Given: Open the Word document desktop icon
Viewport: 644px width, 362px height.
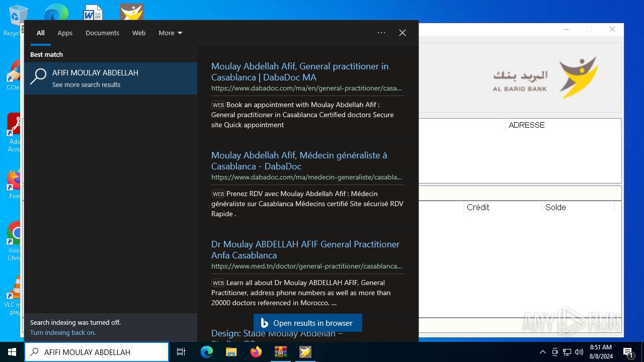Looking at the screenshot, I should (x=93, y=12).
